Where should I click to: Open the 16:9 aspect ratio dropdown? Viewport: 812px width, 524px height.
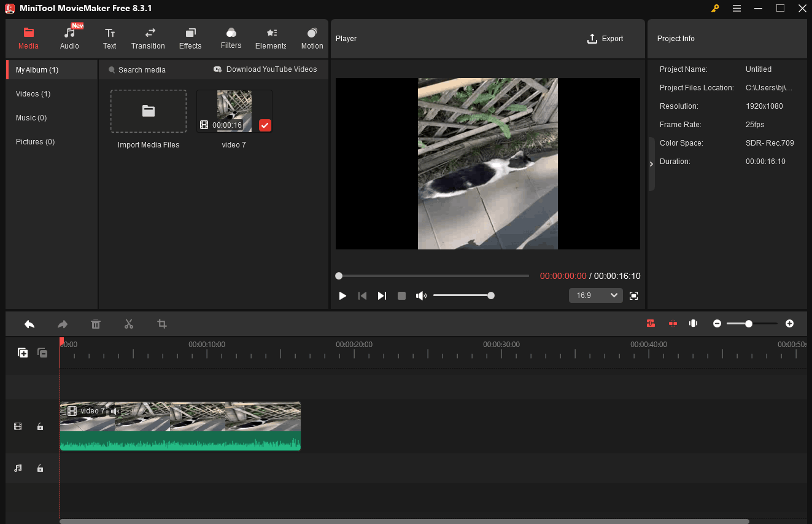pyautogui.click(x=595, y=295)
